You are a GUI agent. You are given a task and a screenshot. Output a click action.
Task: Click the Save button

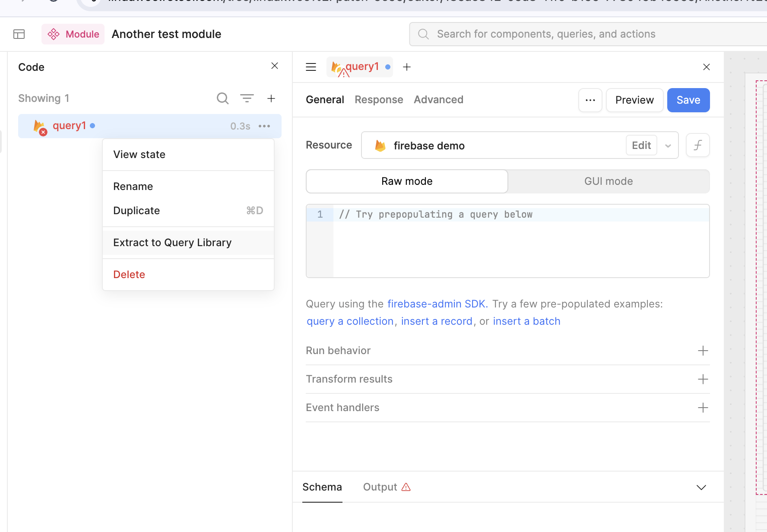coord(688,100)
